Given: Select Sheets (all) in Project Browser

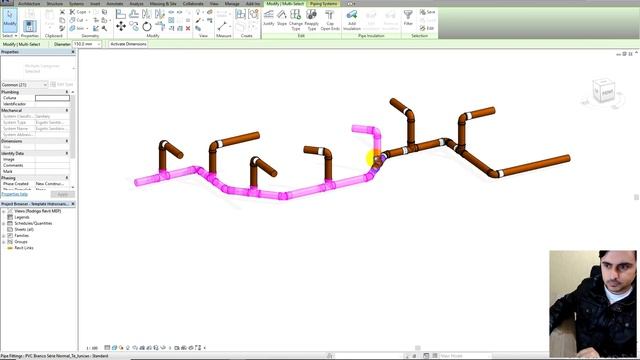Looking at the screenshot, I should (x=24, y=230).
